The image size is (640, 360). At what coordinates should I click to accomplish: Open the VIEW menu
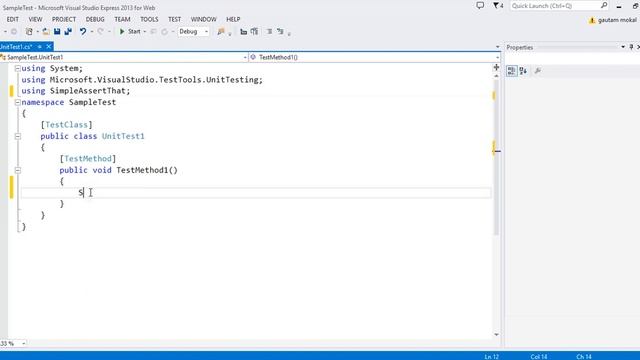tap(36, 19)
